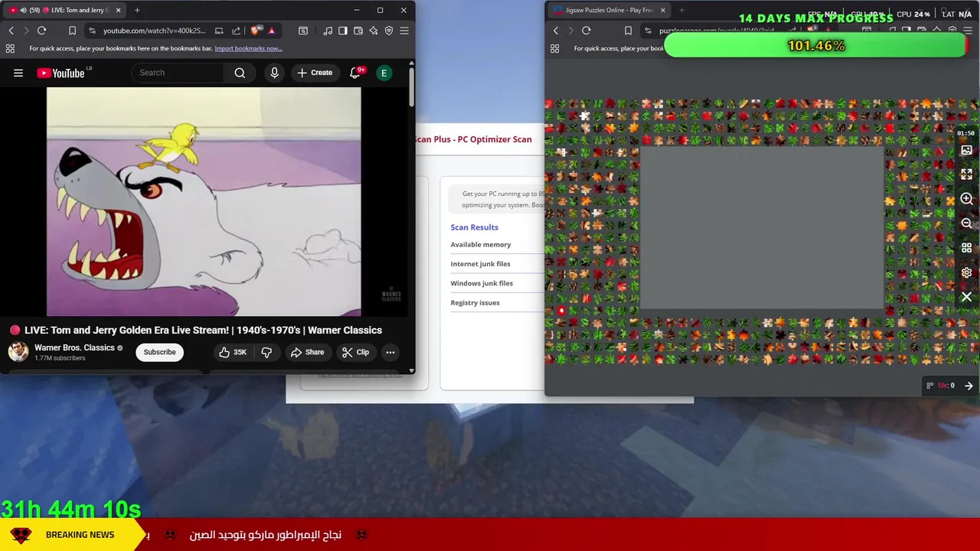Click the Scan Results heading

[x=474, y=227]
